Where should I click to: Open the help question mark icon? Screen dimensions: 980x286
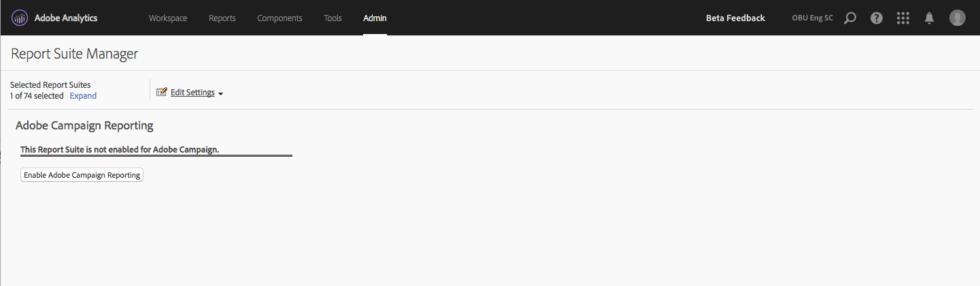tap(877, 18)
